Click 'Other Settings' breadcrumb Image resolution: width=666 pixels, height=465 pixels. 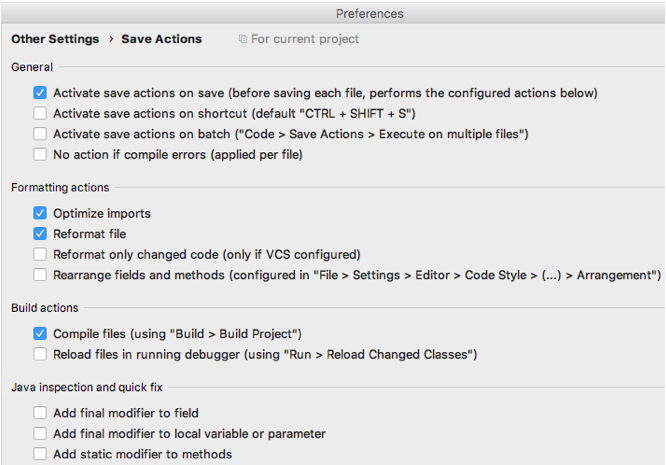pyautogui.click(x=55, y=39)
